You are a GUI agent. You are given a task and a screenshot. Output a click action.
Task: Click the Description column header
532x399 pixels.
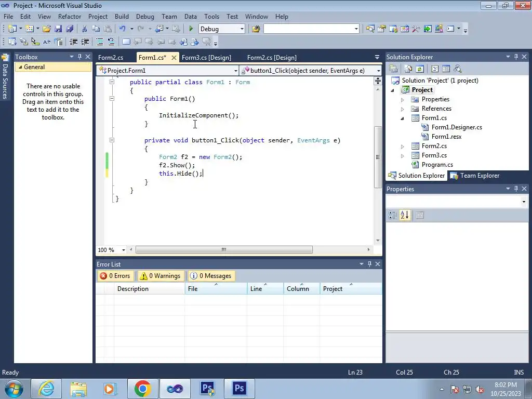tap(149, 288)
